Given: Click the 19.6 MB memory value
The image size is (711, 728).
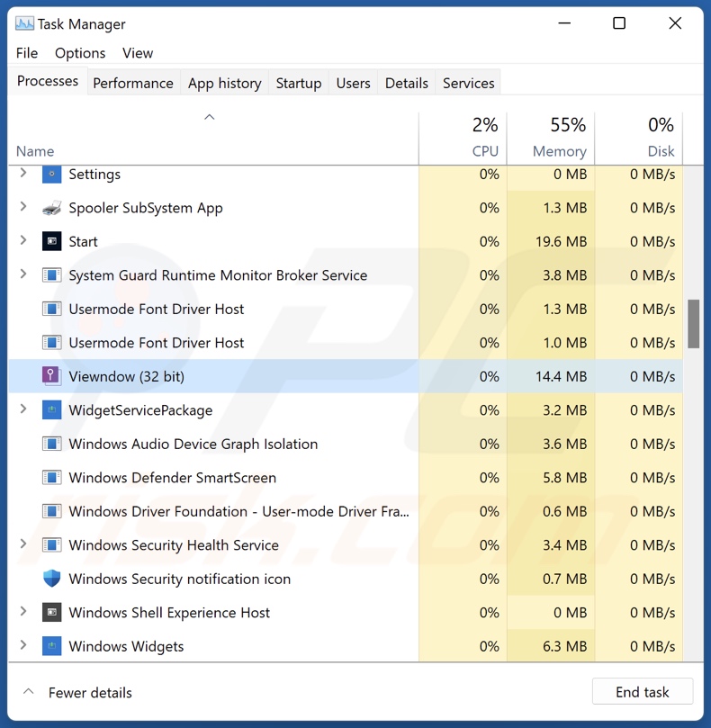Looking at the screenshot, I should (x=561, y=241).
